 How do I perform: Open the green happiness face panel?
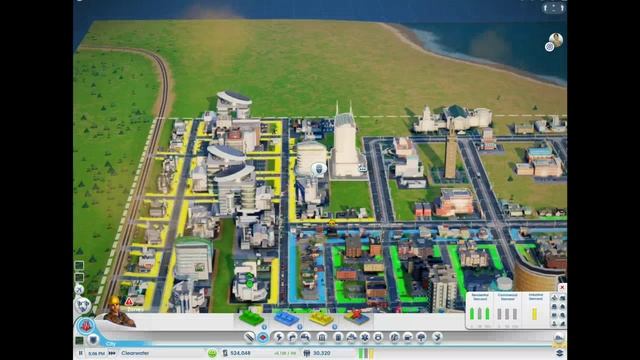(x=212, y=353)
